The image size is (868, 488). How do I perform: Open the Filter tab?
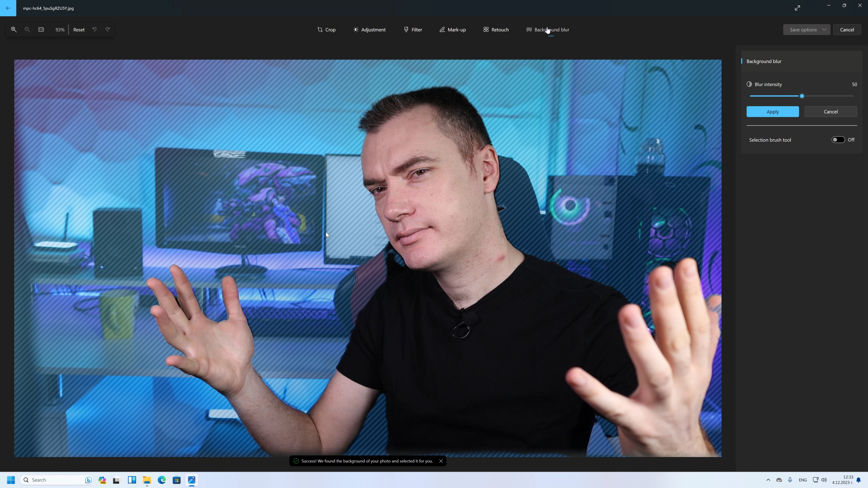pyautogui.click(x=413, y=30)
